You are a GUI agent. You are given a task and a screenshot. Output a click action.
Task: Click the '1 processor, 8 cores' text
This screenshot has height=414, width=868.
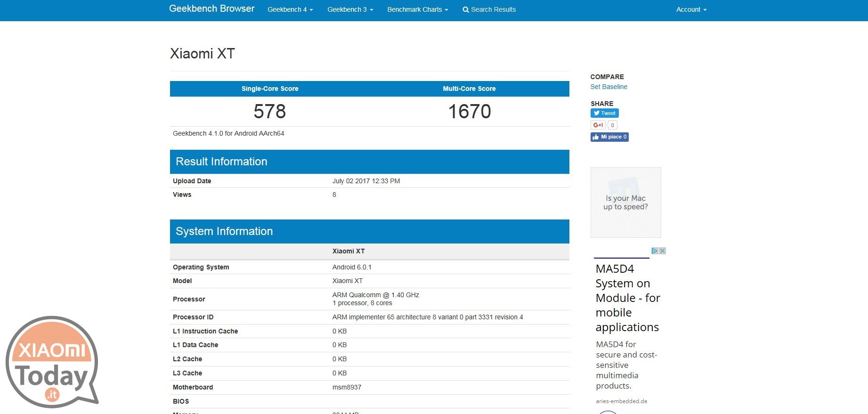pyautogui.click(x=362, y=303)
